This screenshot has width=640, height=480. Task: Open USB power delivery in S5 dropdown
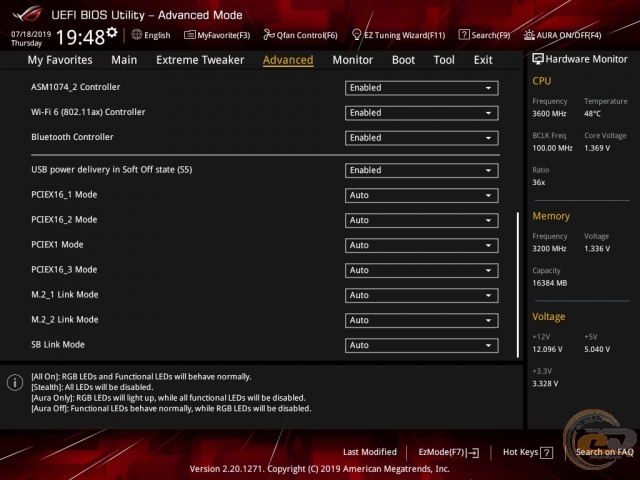[x=422, y=170]
